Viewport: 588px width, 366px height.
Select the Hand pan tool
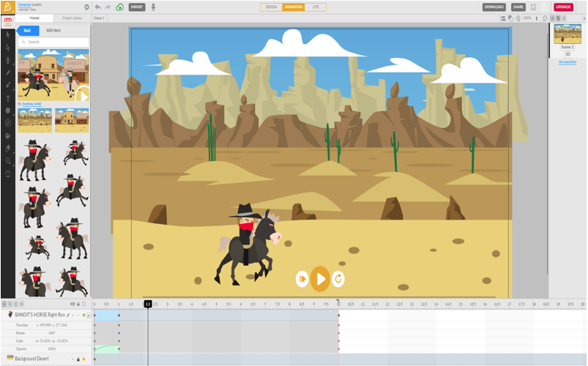(x=8, y=173)
